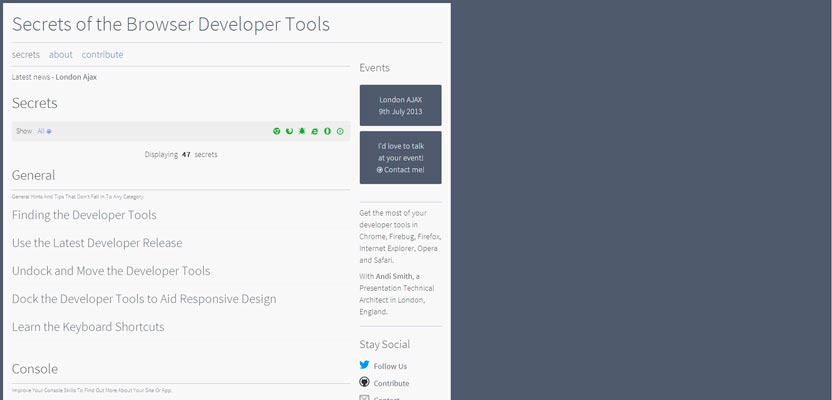
Task: Filter secrets by the Safari compass icon
Action: click(x=340, y=131)
